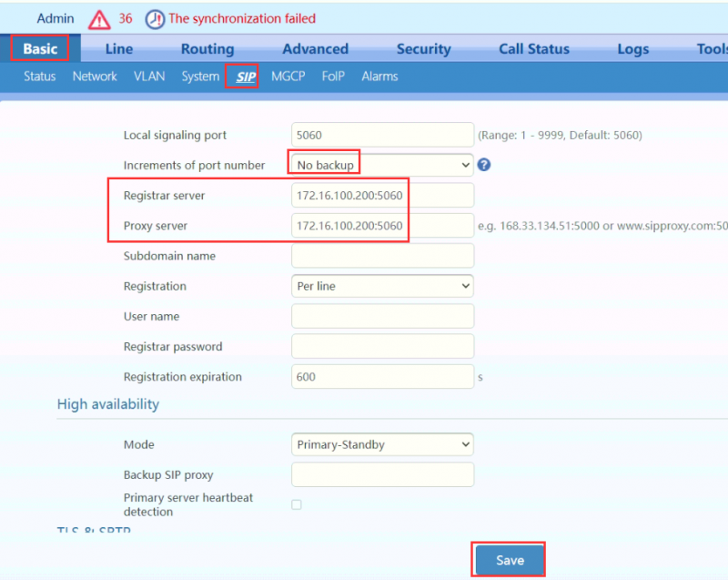Switch to the Line tab
Image resolution: width=728 pixels, height=580 pixels.
[117, 48]
